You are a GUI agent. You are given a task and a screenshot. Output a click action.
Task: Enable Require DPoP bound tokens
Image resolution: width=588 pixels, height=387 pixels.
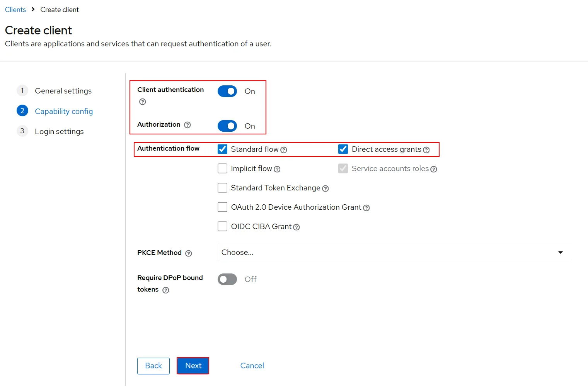[x=227, y=279]
